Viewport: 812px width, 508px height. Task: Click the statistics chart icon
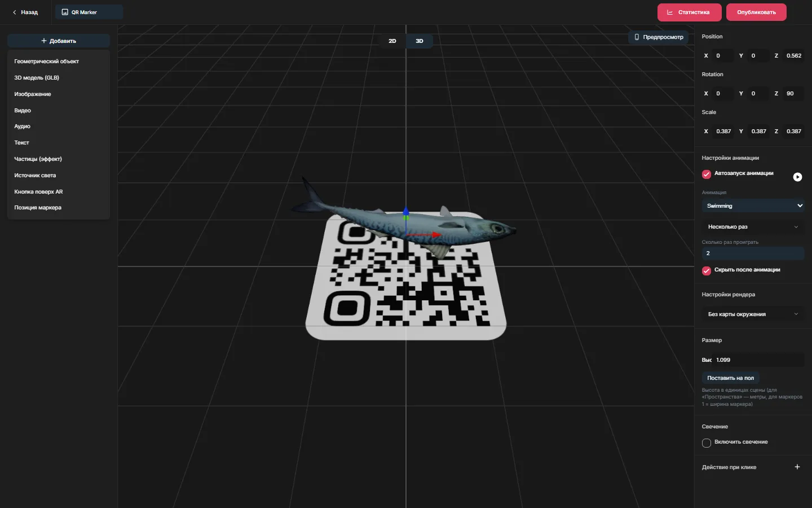click(670, 12)
